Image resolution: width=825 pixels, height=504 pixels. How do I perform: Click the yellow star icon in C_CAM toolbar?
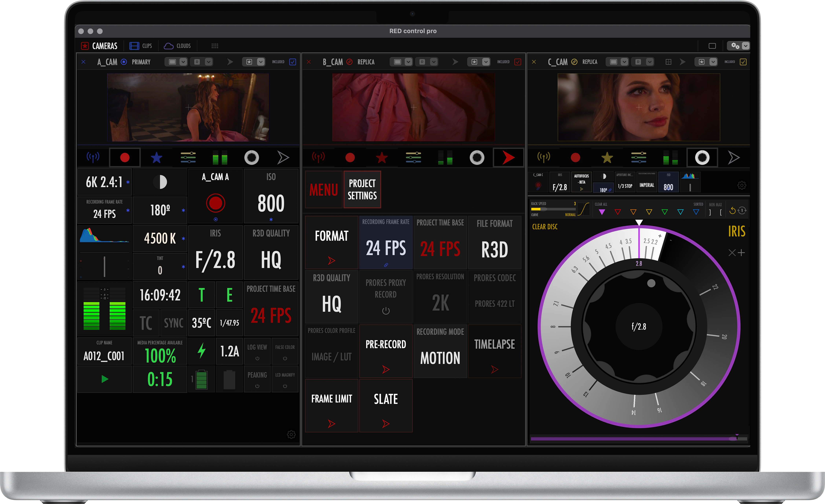coord(607,157)
